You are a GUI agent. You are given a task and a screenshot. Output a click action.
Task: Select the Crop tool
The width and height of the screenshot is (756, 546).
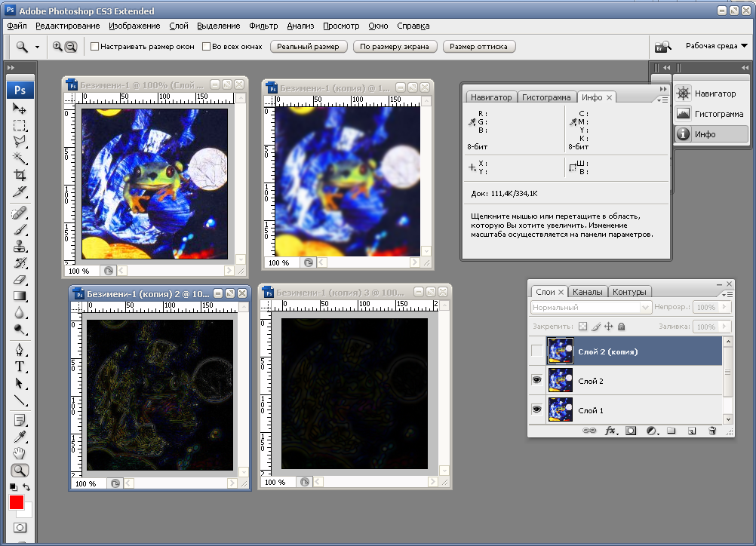click(20, 175)
